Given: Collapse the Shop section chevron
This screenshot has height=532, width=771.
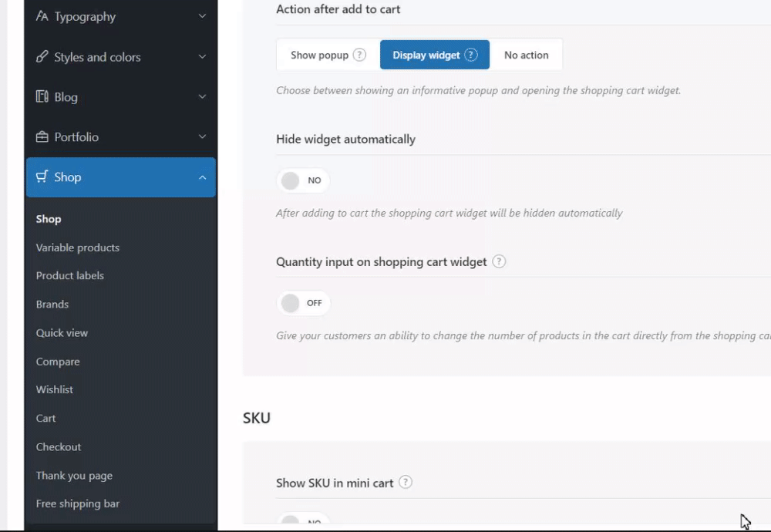Looking at the screenshot, I should pos(202,177).
